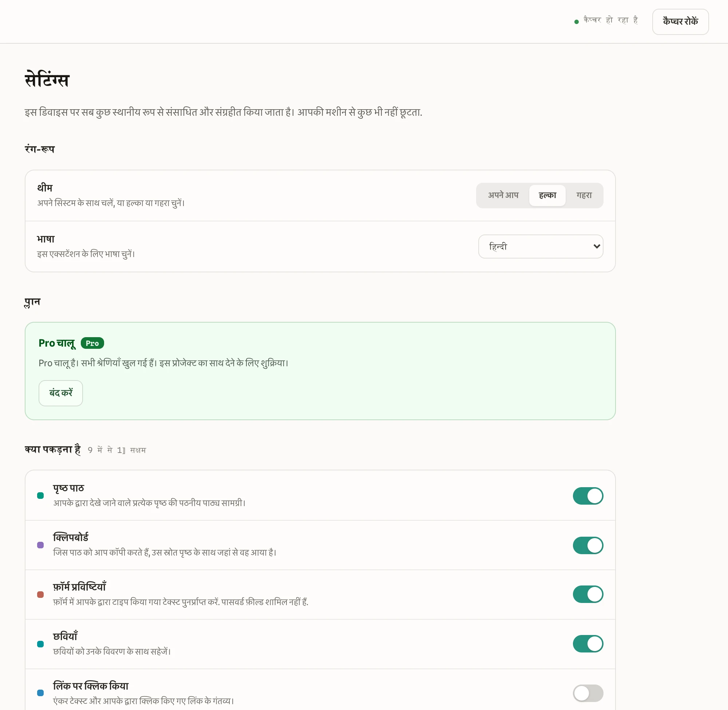Click the blue dot beside लिंक पर क्लिक किया

[41, 693]
